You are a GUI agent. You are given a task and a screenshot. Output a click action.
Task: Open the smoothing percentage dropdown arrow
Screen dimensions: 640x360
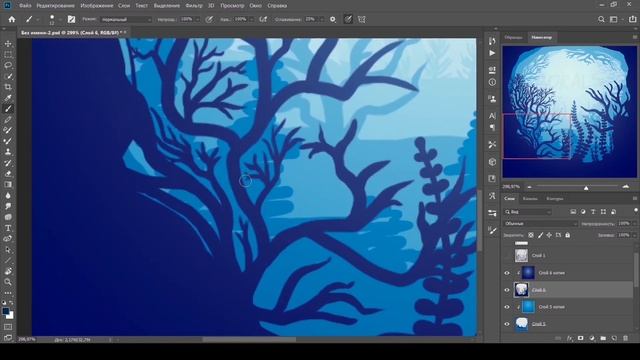(x=322, y=19)
